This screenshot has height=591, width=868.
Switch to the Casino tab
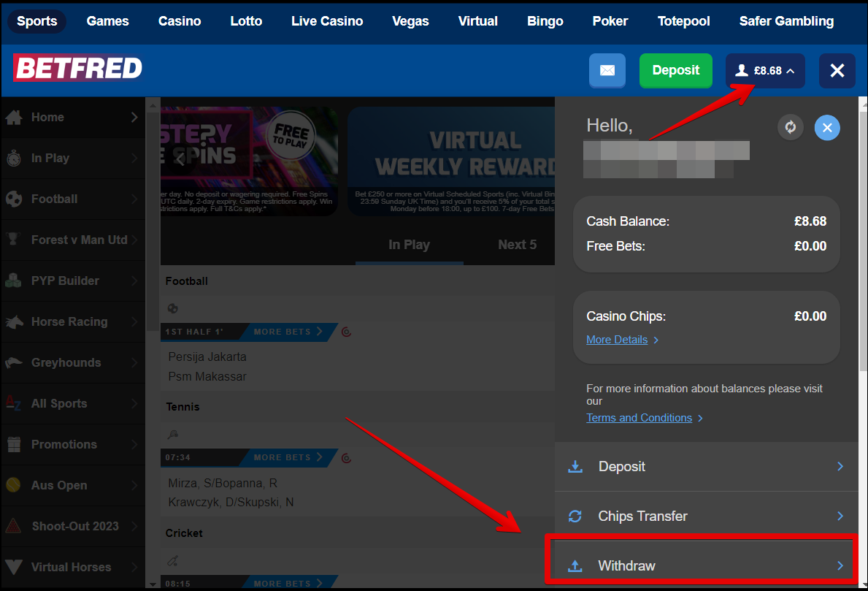click(180, 21)
